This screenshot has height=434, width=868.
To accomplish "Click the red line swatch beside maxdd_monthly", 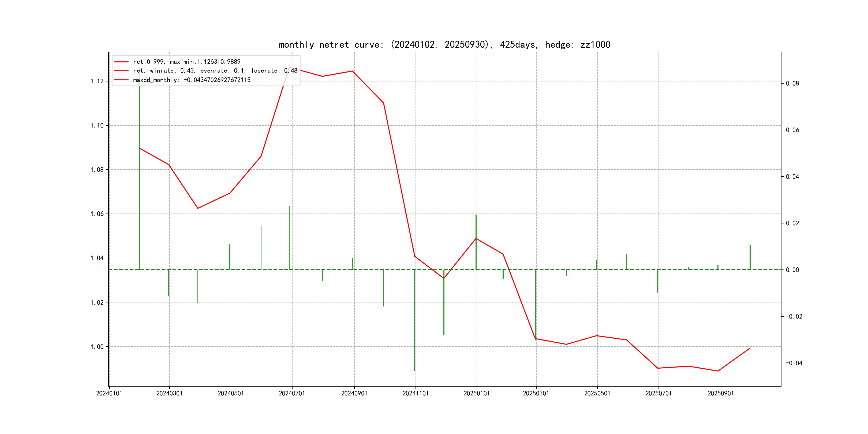I will click(121, 80).
